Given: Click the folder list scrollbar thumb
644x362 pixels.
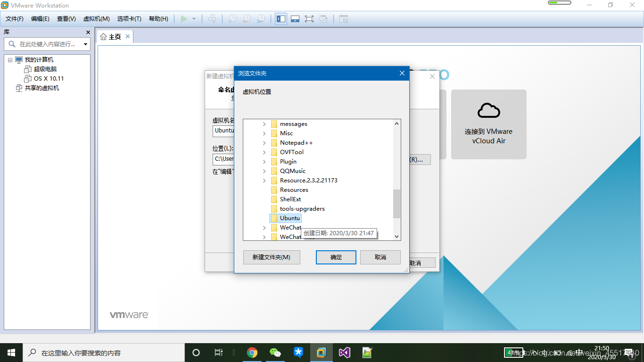Looking at the screenshot, I should point(396,204).
